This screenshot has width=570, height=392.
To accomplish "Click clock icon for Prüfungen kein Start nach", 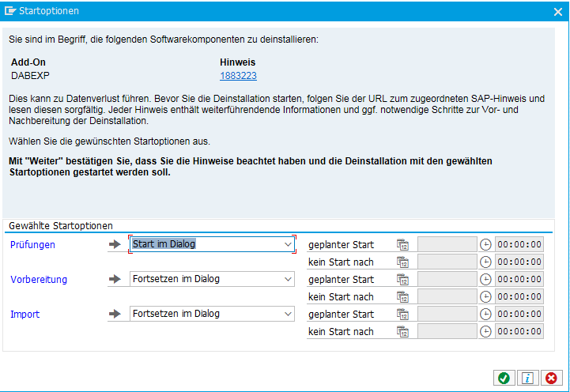I will (x=485, y=262).
